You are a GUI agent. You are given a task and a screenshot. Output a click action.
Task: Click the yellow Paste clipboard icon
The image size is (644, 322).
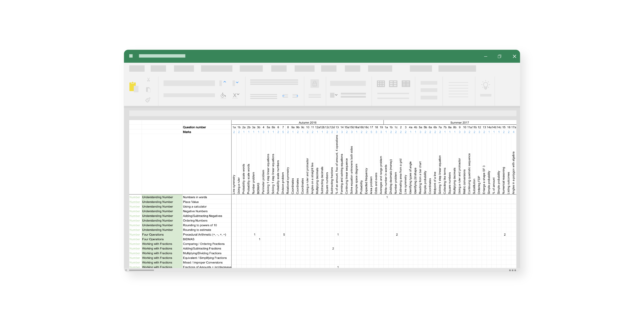134,87
